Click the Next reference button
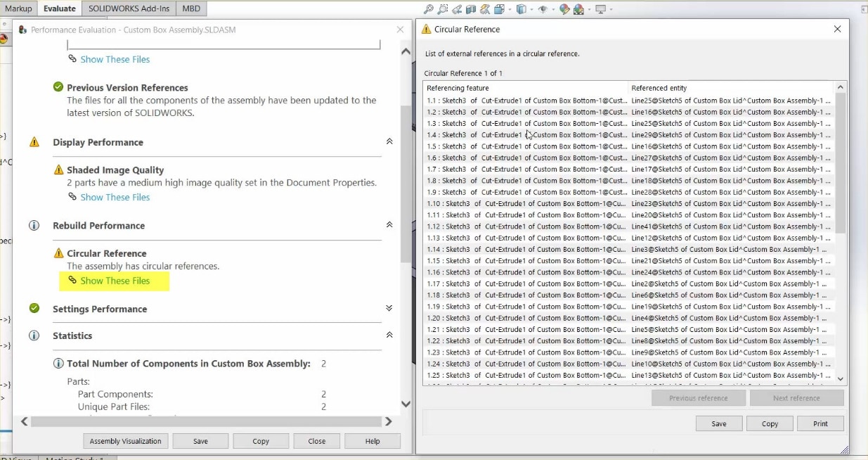The image size is (868, 460). click(x=796, y=398)
